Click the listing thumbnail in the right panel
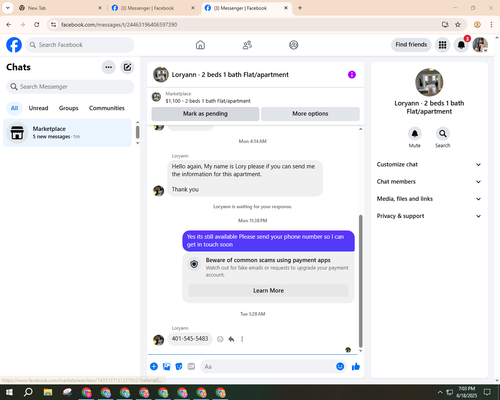The image size is (500, 400). pyautogui.click(x=429, y=82)
